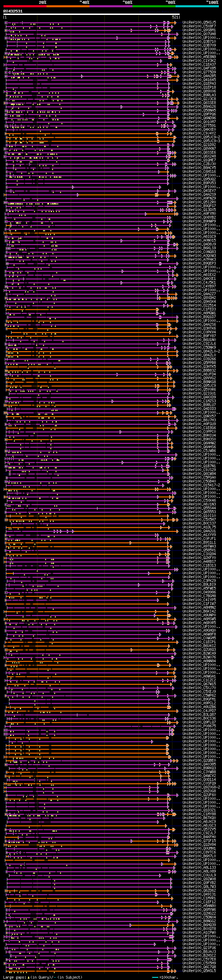Select subject label UniRef100_Q7SF15

pos(199,841)
